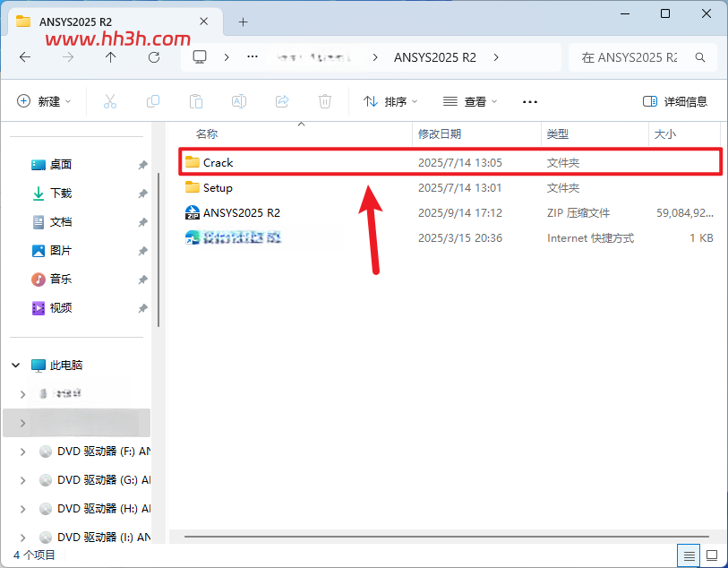
Task: Click the ANSYS2025 R2 breadcrumb segment
Action: click(x=435, y=57)
